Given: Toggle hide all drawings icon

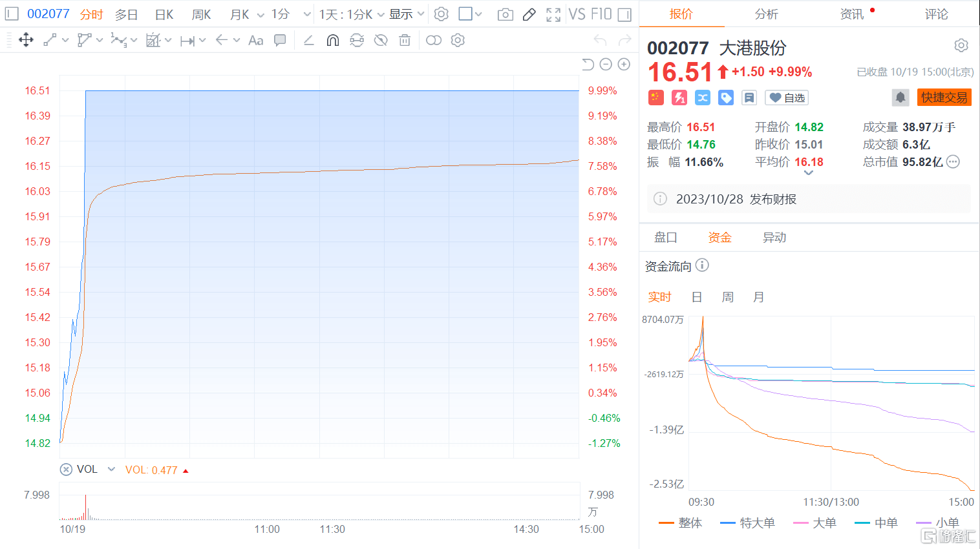Looking at the screenshot, I should 381,40.
